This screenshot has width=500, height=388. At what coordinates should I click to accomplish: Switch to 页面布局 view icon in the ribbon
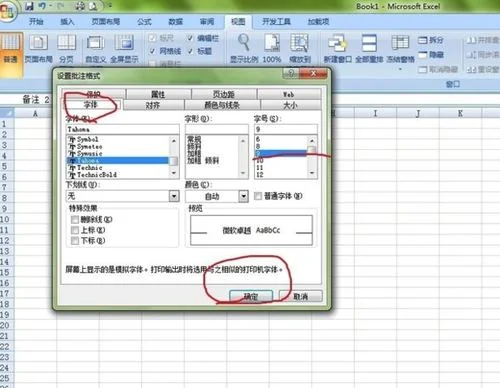pos(39,49)
